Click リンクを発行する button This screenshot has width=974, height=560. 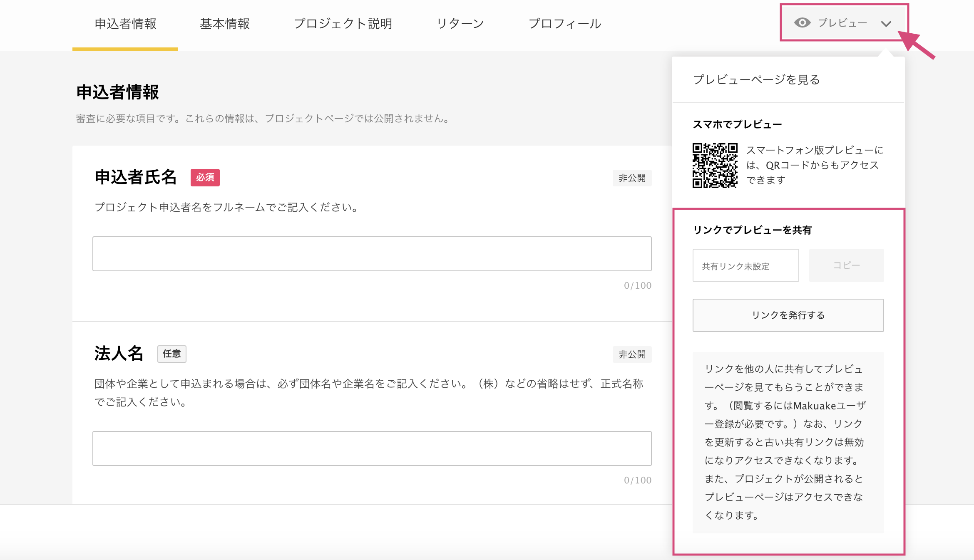point(788,315)
